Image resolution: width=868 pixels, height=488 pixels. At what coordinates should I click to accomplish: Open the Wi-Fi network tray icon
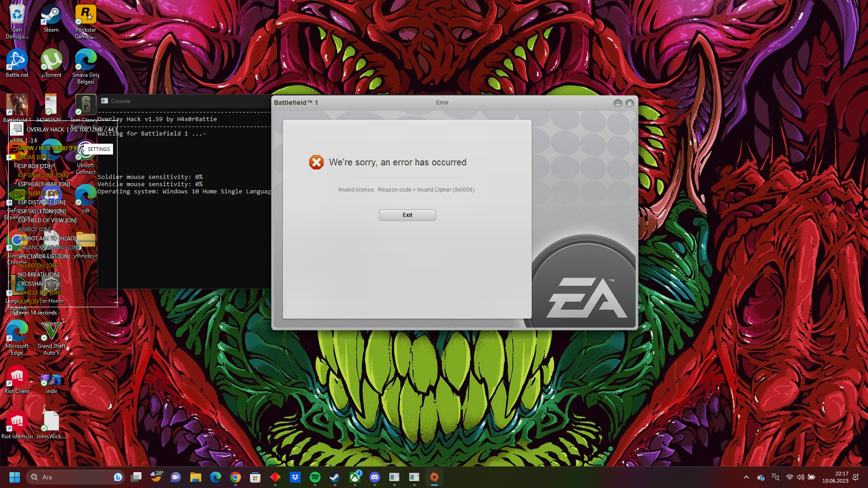[x=789, y=477]
